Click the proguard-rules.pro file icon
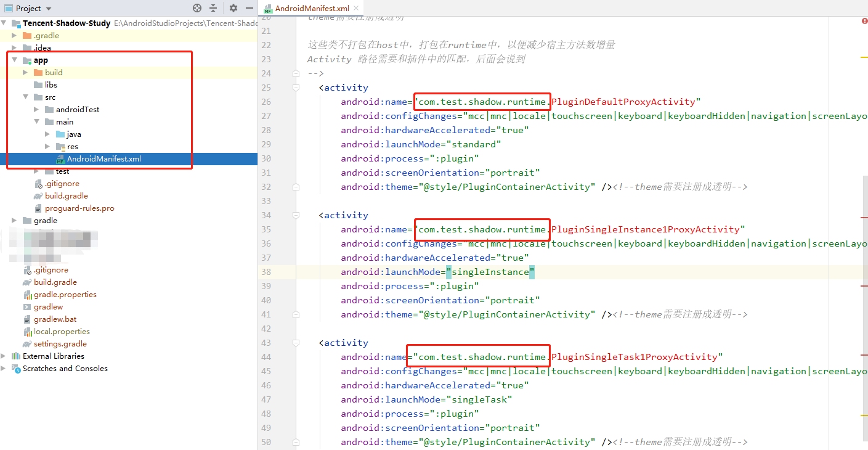 click(x=38, y=208)
